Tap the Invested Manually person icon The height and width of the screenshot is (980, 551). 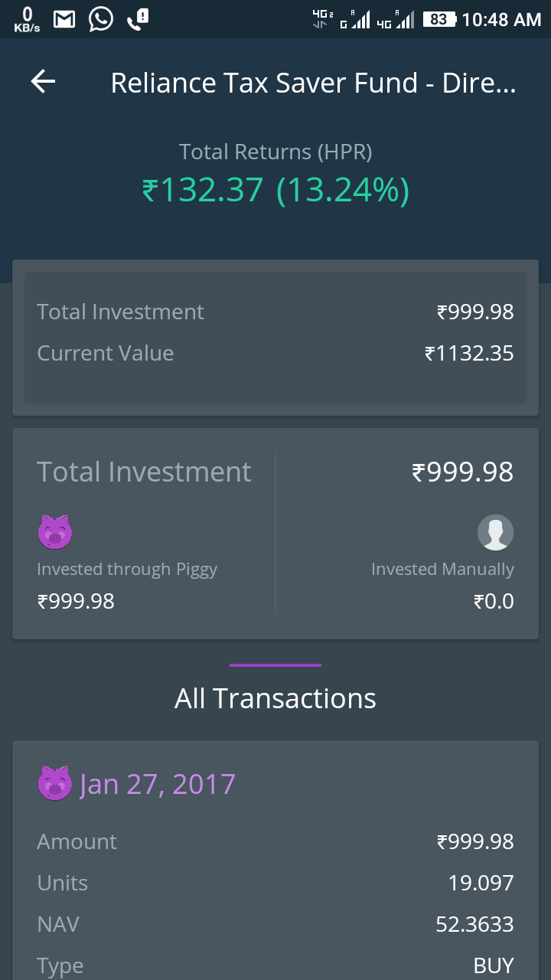tap(495, 532)
